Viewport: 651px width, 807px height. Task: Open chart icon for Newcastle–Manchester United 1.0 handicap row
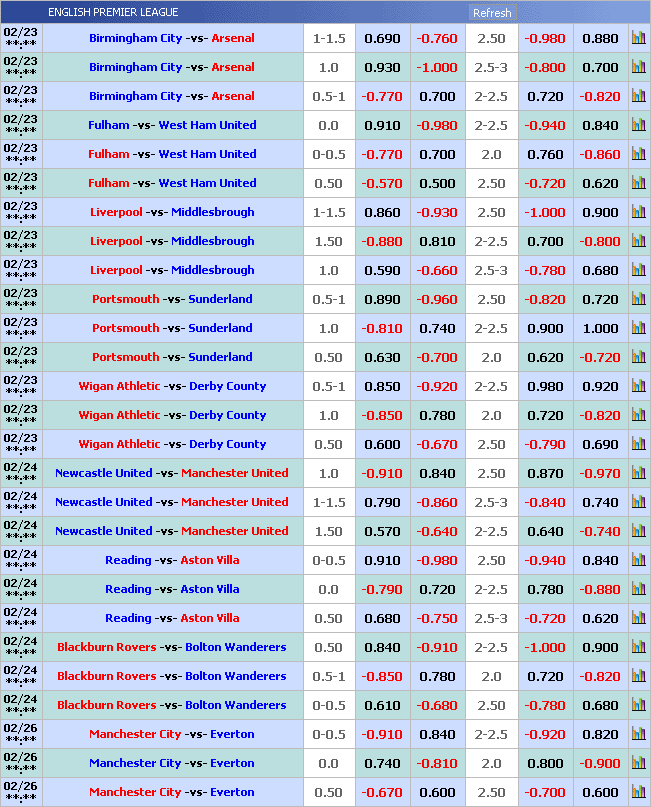click(x=638, y=474)
